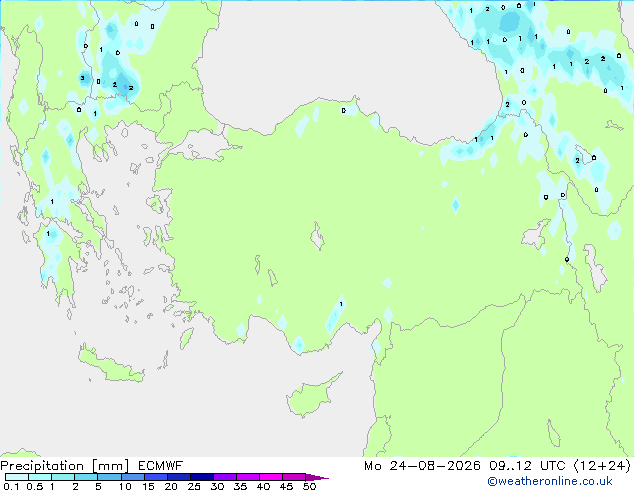Click the 1–2 mm legend swatch
The image size is (634, 490).
[63, 477]
